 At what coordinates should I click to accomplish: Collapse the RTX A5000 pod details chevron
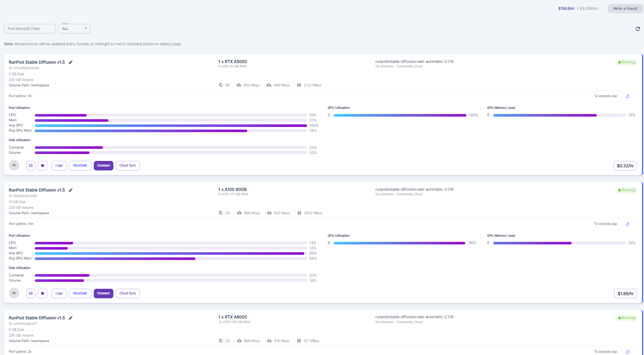[x=14, y=165]
